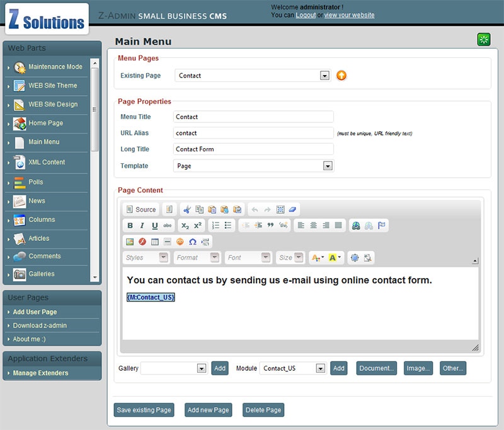This screenshot has height=430, width=504.
Task: Open the text color picker
Action: (x=318, y=258)
